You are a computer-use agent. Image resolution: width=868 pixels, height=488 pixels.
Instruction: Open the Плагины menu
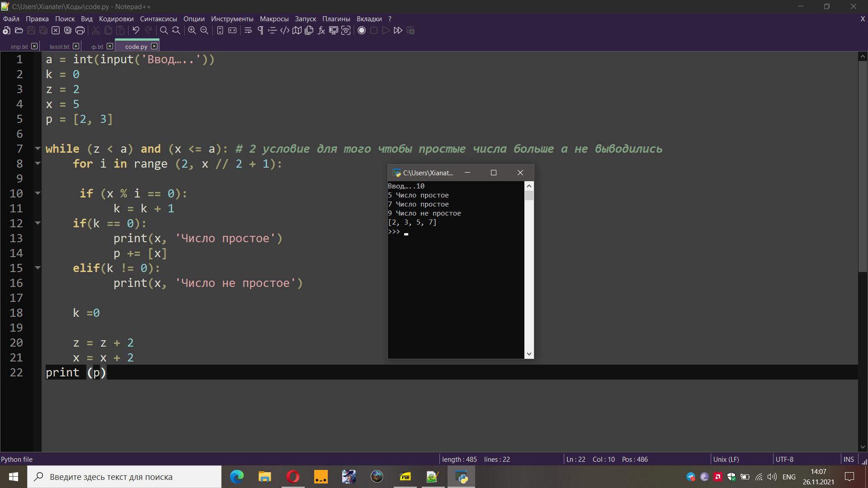336,19
